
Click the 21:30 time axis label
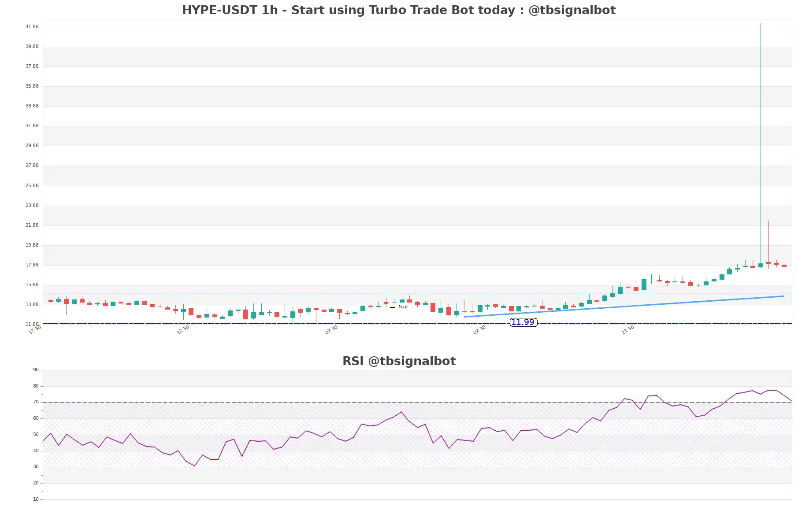click(x=628, y=330)
